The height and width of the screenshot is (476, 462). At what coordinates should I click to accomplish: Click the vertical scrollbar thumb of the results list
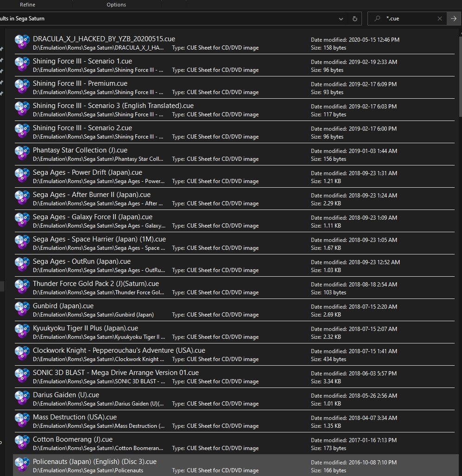[x=460, y=76]
